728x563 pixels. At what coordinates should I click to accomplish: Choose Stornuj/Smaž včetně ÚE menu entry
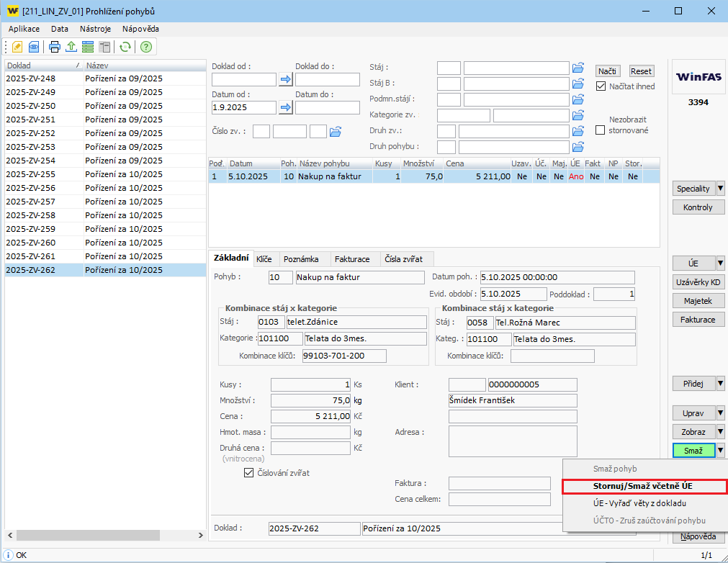tap(644, 486)
